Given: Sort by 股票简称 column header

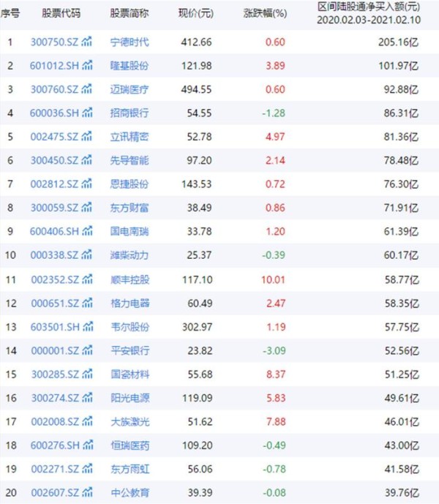Looking at the screenshot, I should (x=130, y=13).
